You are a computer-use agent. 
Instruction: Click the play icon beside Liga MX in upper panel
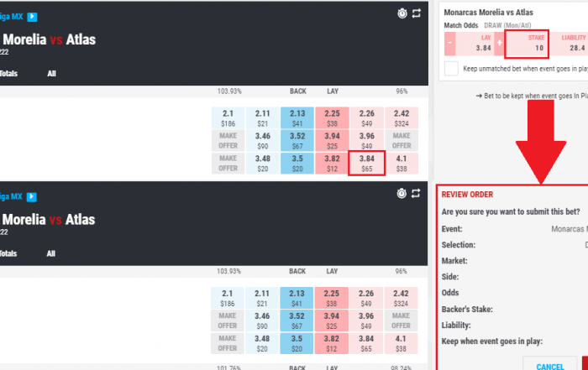tap(32, 17)
